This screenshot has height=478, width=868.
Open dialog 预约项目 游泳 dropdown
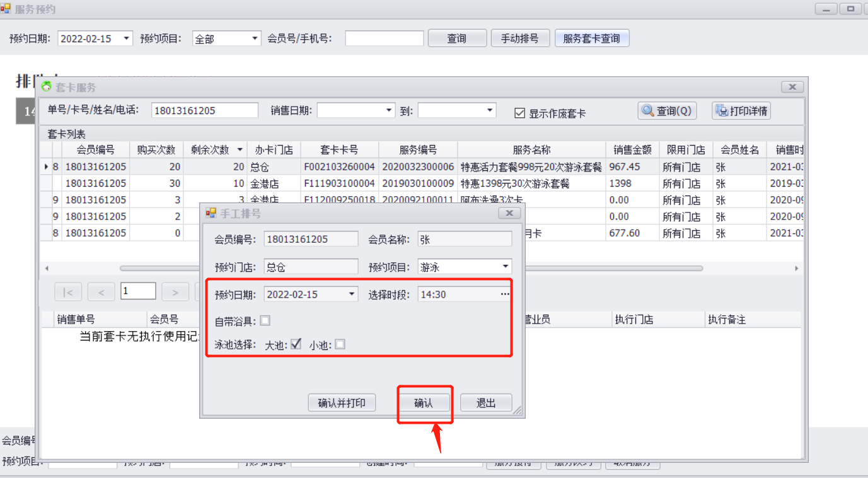506,267
